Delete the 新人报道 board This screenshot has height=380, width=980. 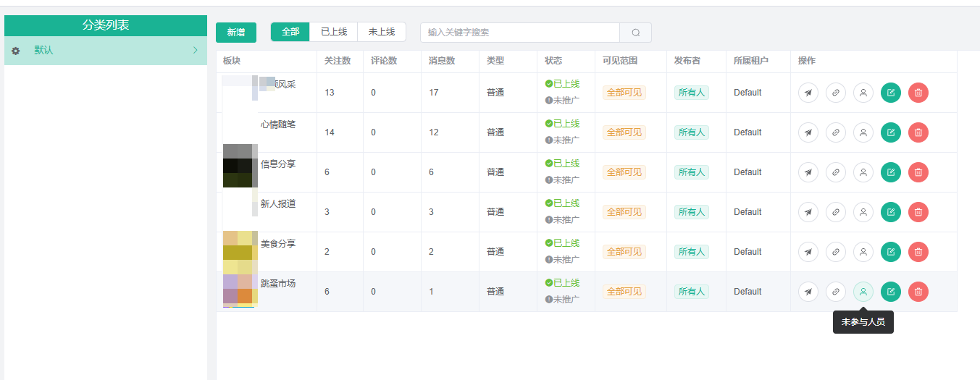tap(918, 212)
